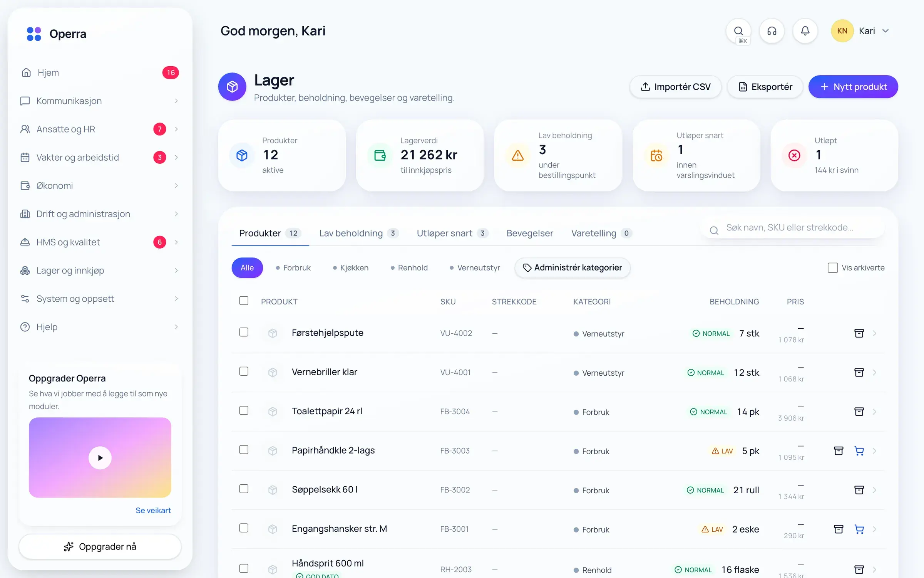Reorder Papirhåndkle 2-lags via cart icon
The image size is (924, 578).
859,451
